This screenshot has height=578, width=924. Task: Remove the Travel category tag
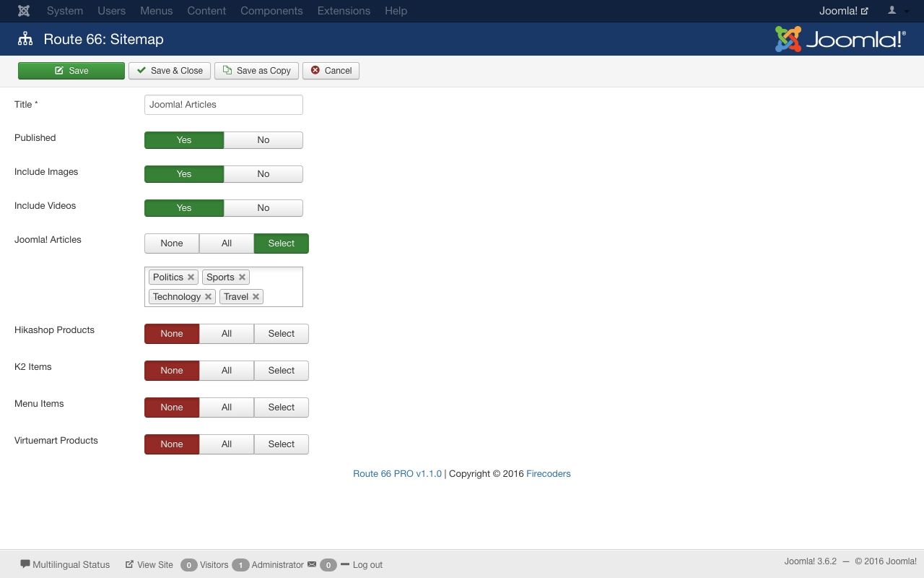[256, 297]
